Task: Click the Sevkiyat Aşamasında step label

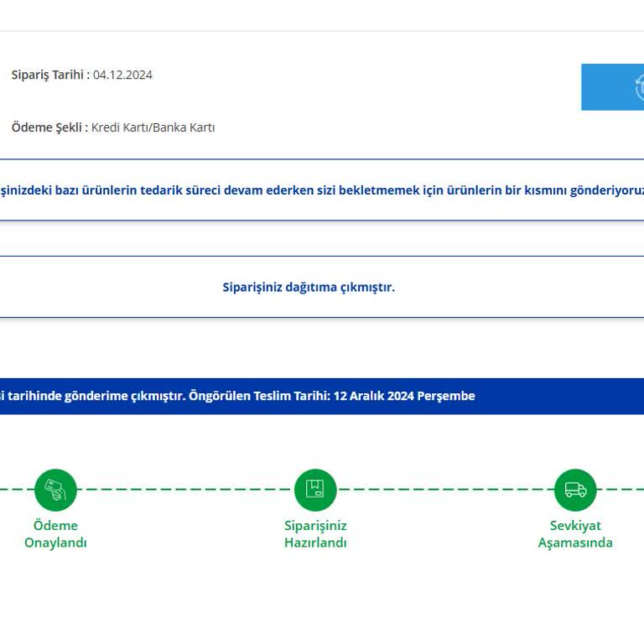Action: point(575,534)
